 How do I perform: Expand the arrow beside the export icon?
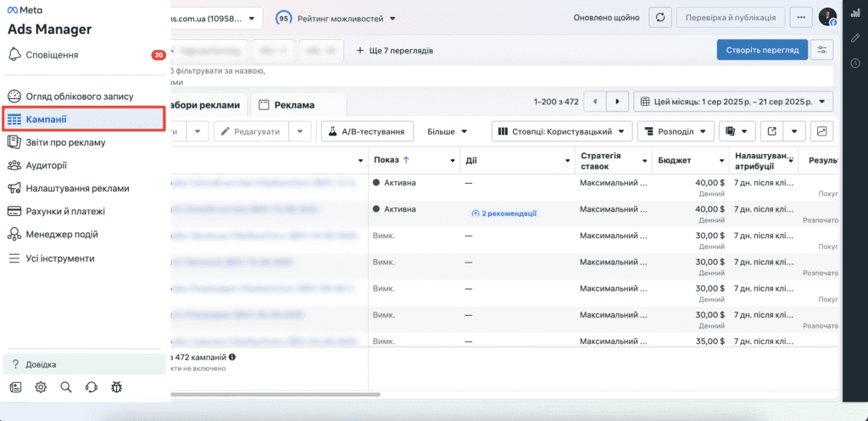pyautogui.click(x=794, y=131)
